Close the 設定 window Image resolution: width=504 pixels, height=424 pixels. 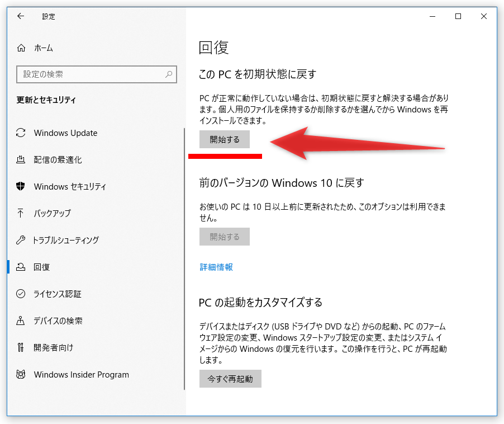pyautogui.click(x=483, y=16)
